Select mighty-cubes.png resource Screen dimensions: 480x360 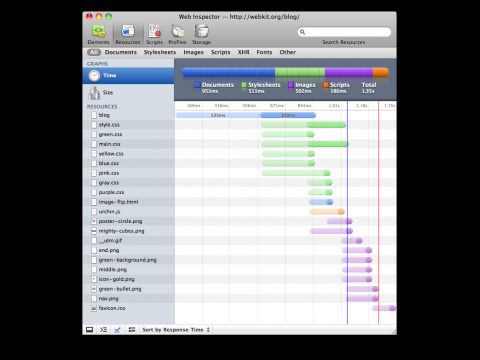[128, 231]
